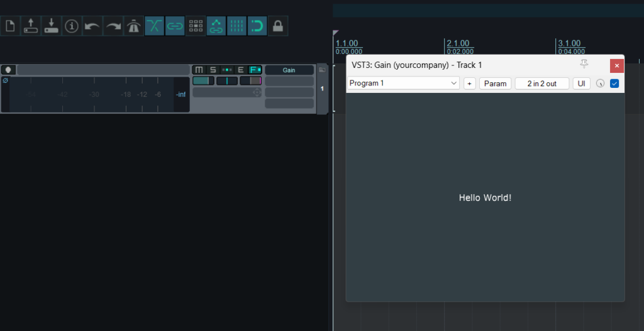Pin the Gain plugin window on top
644x331 pixels.
[584, 64]
